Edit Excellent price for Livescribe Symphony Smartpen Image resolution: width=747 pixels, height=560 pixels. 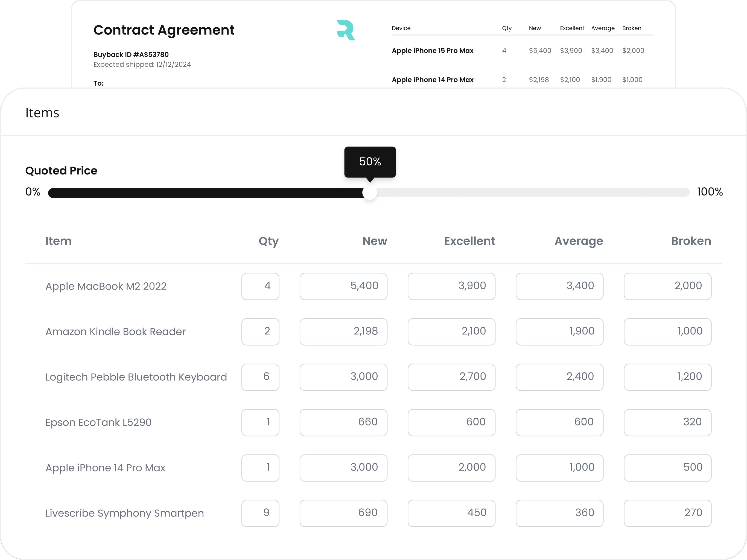451,514
